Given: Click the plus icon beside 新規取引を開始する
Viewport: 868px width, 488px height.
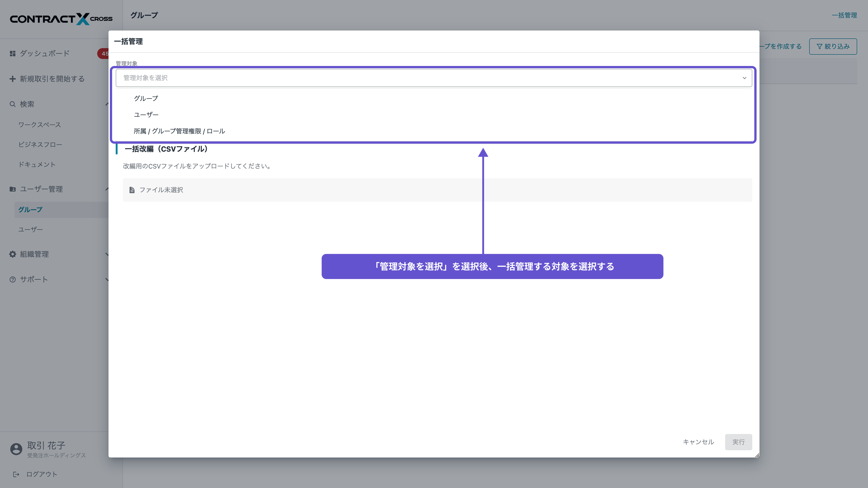Looking at the screenshot, I should (x=12, y=78).
